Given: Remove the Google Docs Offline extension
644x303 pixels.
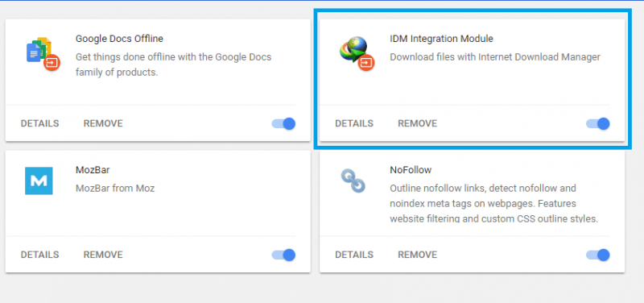Looking at the screenshot, I should (x=103, y=123).
